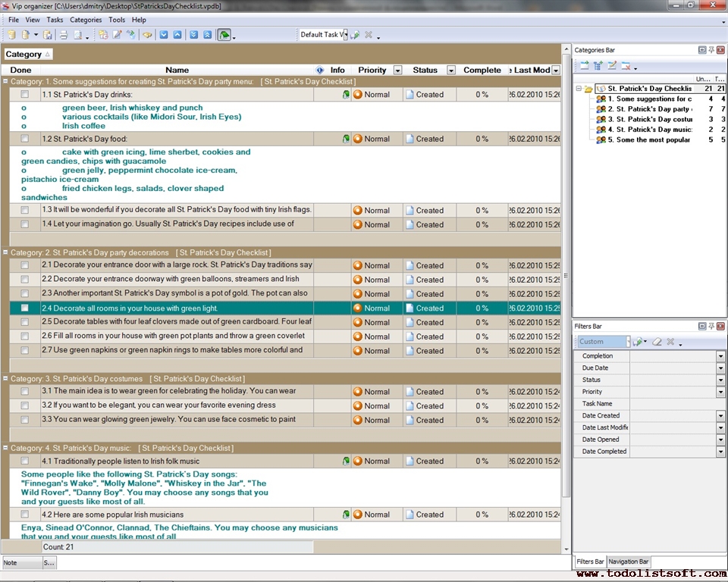728x582 pixels.
Task: Tick the Done checkbox for task 3.1
Action: pyautogui.click(x=25, y=392)
